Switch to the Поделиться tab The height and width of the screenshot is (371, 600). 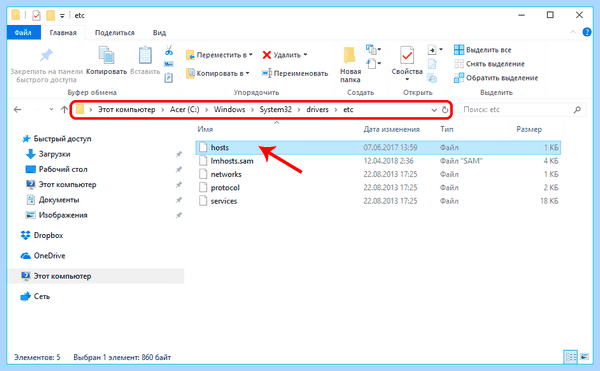[x=115, y=33]
